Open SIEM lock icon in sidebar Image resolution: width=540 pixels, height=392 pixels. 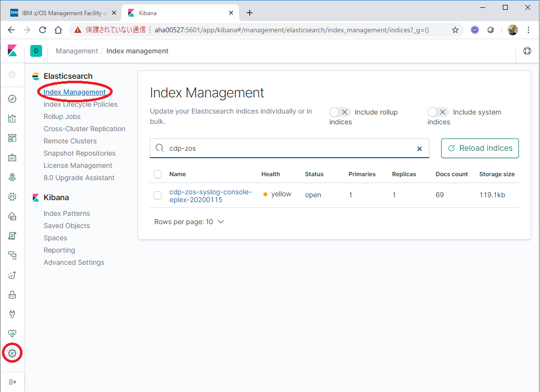tap(12, 295)
